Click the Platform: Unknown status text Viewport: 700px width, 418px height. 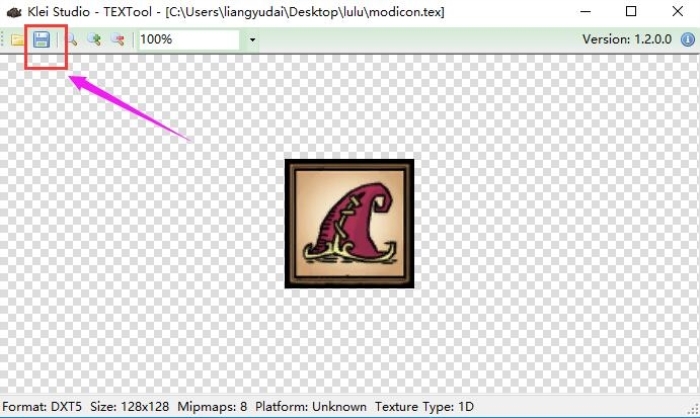pyautogui.click(x=311, y=407)
